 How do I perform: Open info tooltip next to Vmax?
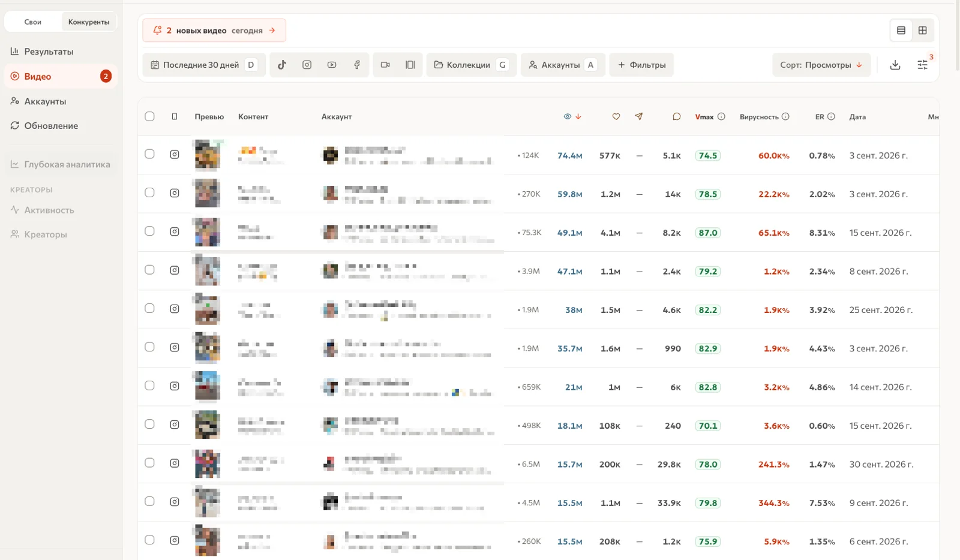click(721, 117)
